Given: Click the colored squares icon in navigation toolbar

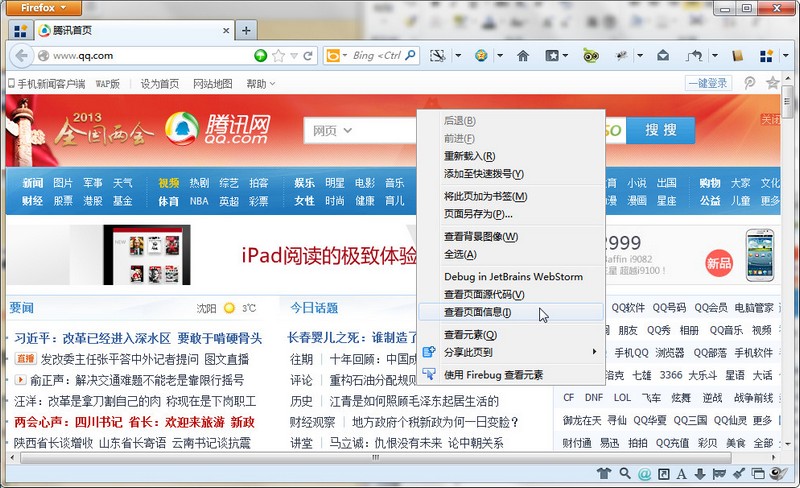Looking at the screenshot, I should (x=766, y=56).
